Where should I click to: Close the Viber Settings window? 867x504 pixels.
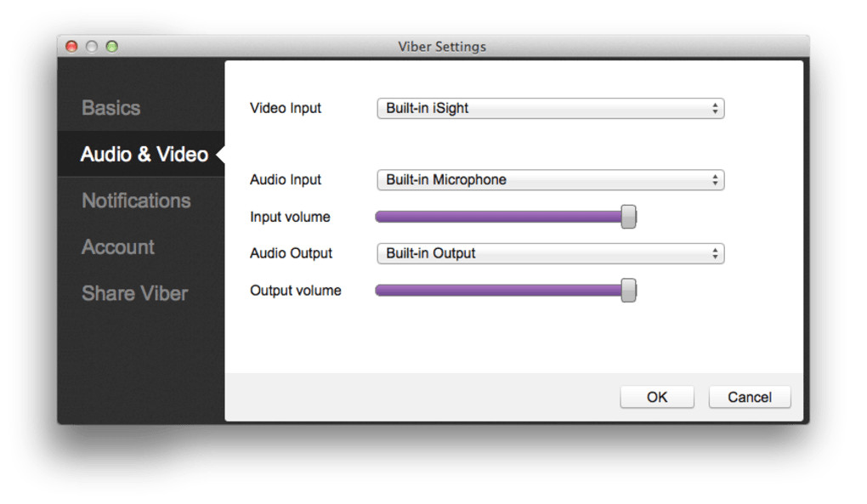point(71,47)
